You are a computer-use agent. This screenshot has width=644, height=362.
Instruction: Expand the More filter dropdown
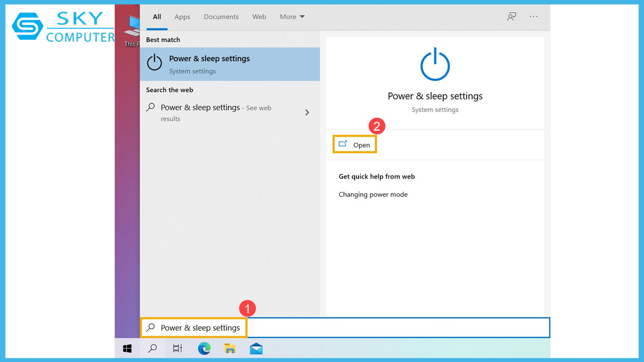point(292,17)
